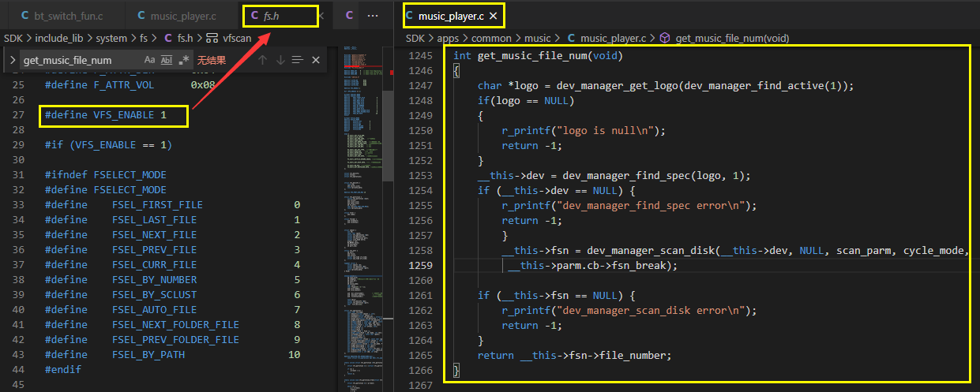Screen dimensions: 980x392
Task: Click common breadcrumb segment
Action: coord(492,37)
